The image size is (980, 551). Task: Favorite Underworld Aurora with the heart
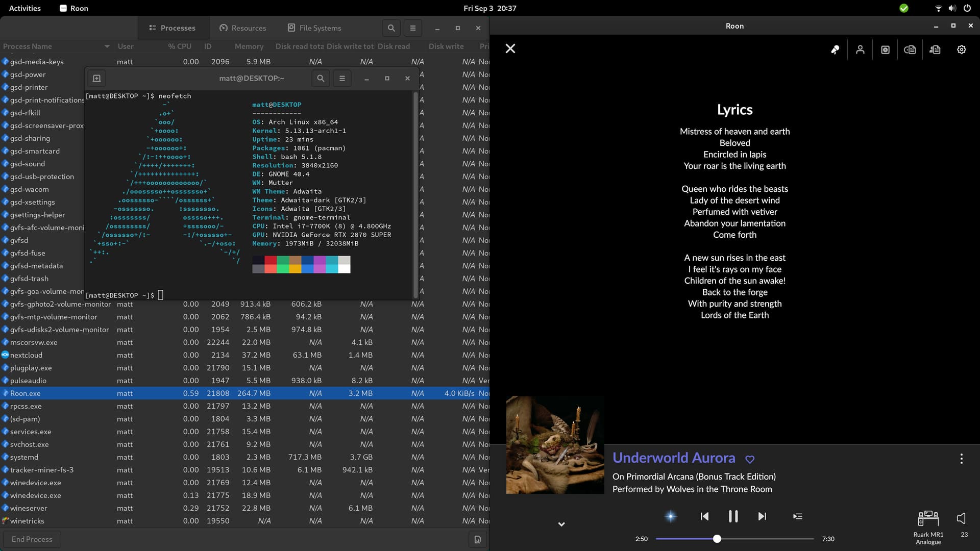(x=750, y=459)
